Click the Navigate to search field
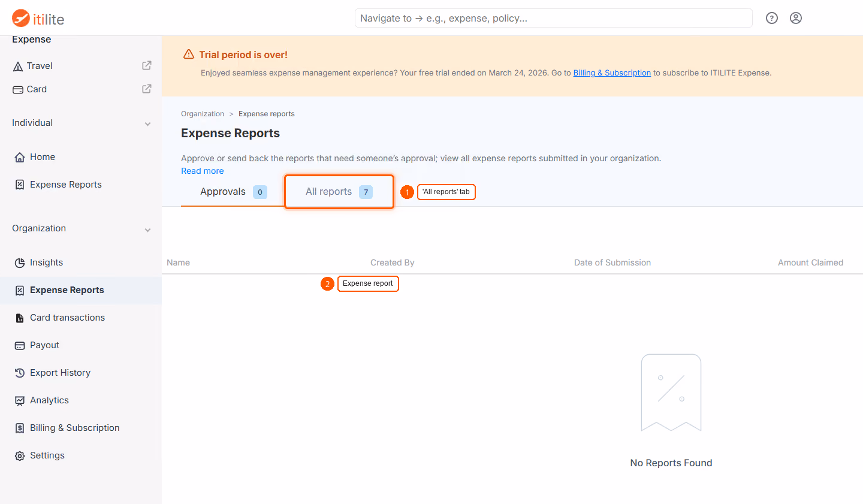 (554, 18)
